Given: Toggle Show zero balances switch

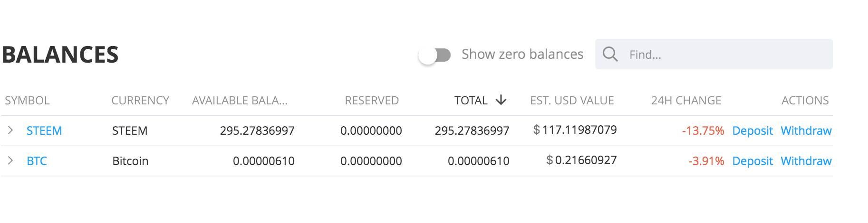Looking at the screenshot, I should [x=435, y=55].
